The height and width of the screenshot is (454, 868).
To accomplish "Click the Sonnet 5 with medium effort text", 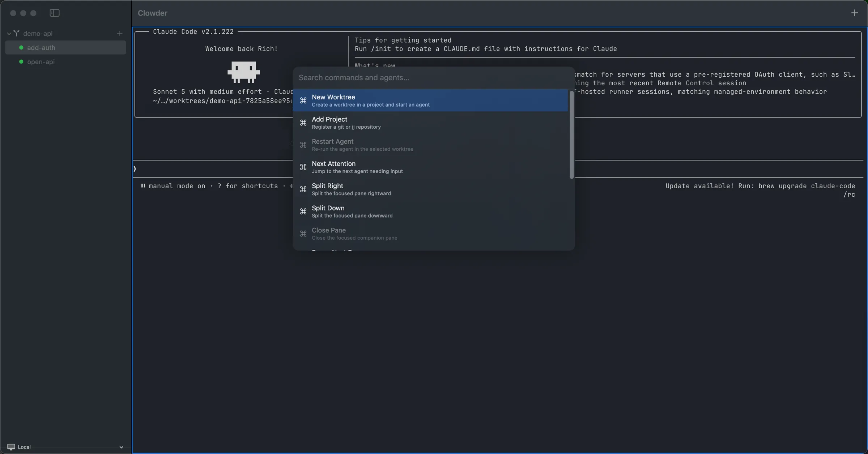I will pyautogui.click(x=207, y=92).
